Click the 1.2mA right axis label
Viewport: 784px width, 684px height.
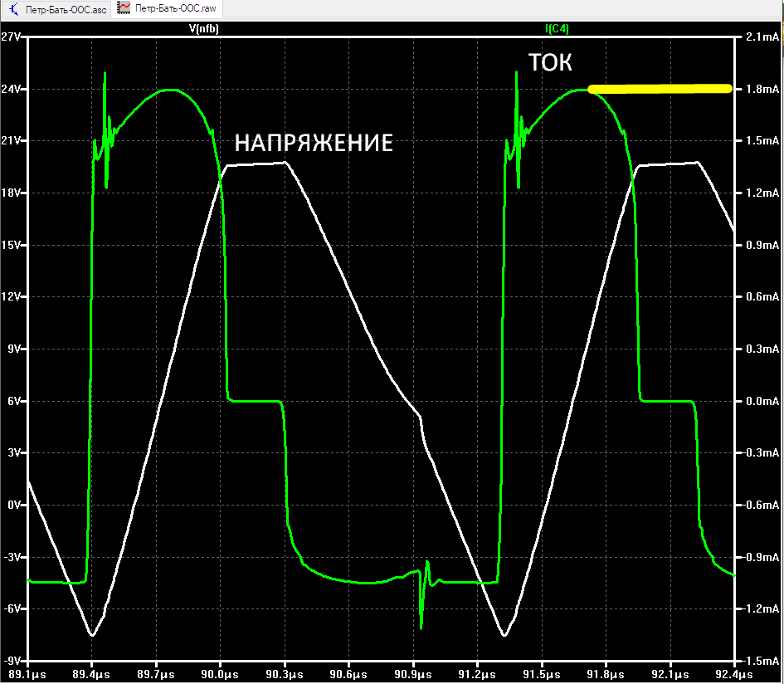762,193
